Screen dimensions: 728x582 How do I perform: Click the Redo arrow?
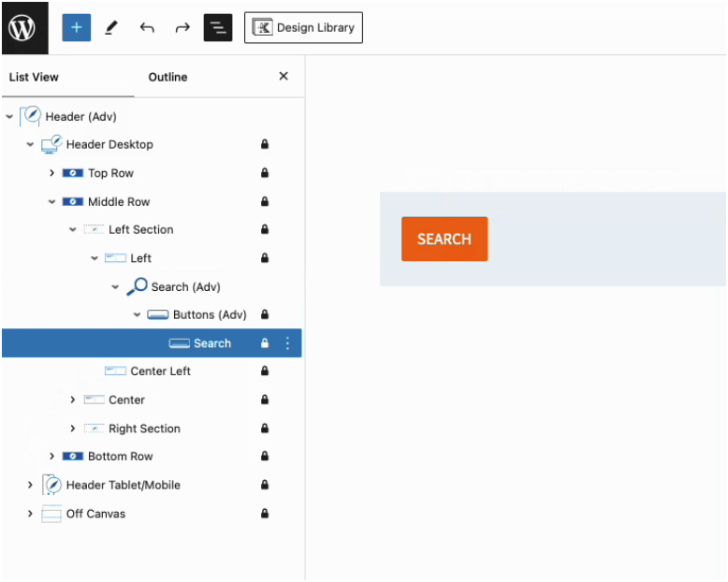click(x=182, y=27)
